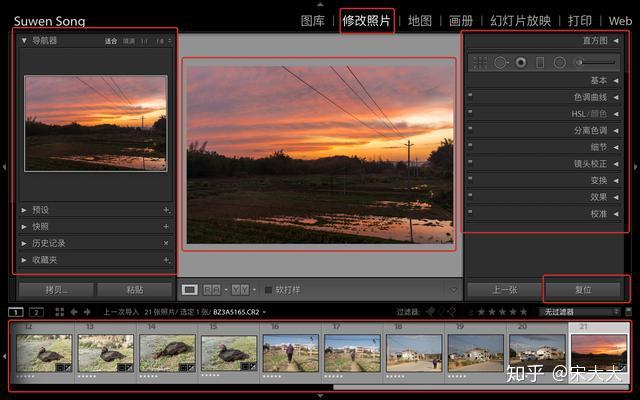Toggle the 细节 panel on/off switch

tap(469, 146)
